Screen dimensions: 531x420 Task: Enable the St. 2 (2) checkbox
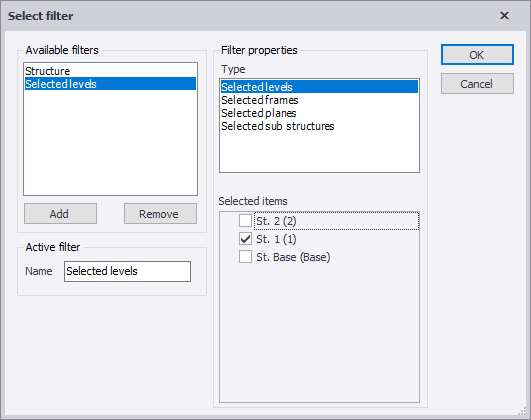(x=245, y=221)
